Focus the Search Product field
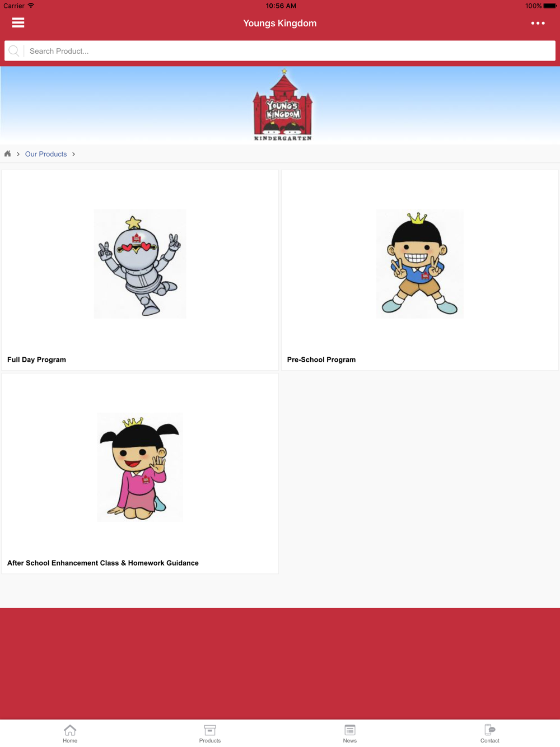Image resolution: width=560 pixels, height=747 pixels. pos(280,51)
